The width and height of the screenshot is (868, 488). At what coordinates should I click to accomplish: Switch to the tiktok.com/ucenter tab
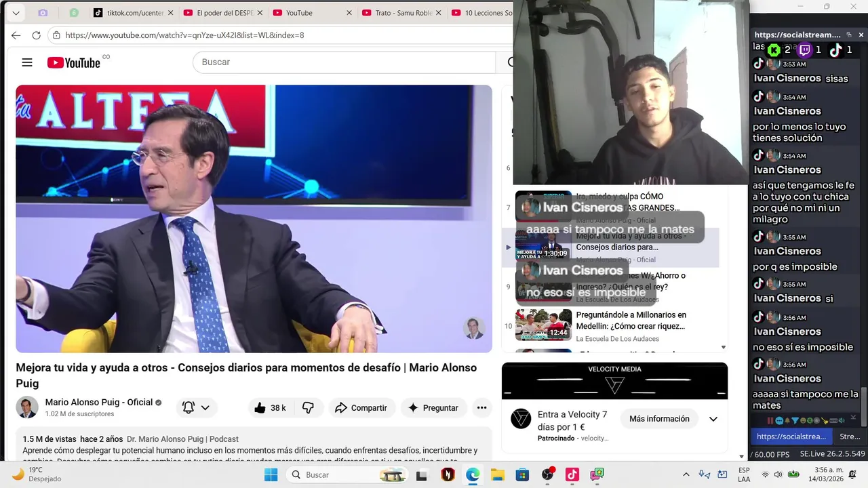(132, 13)
